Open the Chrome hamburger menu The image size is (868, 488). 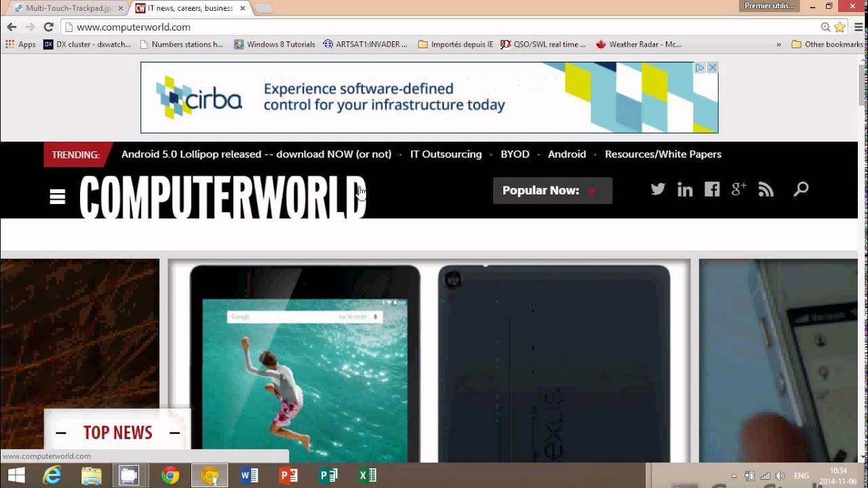pyautogui.click(x=859, y=27)
